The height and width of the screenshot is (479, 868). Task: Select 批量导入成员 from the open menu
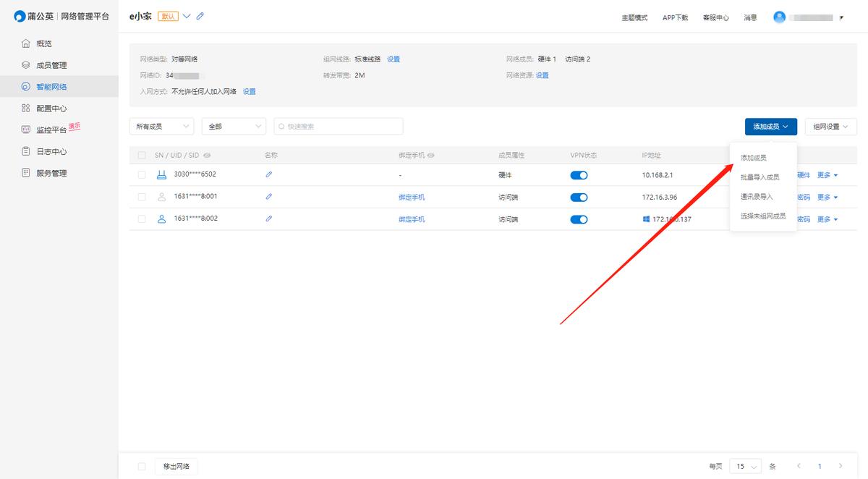[759, 177]
